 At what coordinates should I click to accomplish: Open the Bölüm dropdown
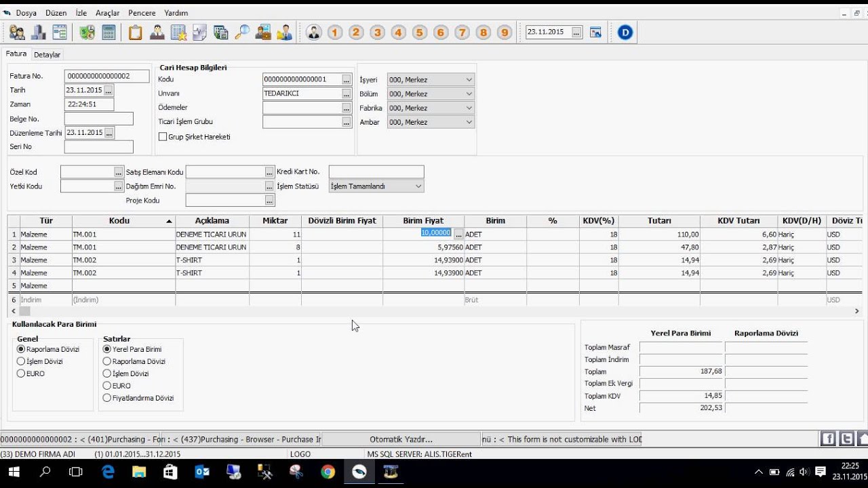click(431, 94)
